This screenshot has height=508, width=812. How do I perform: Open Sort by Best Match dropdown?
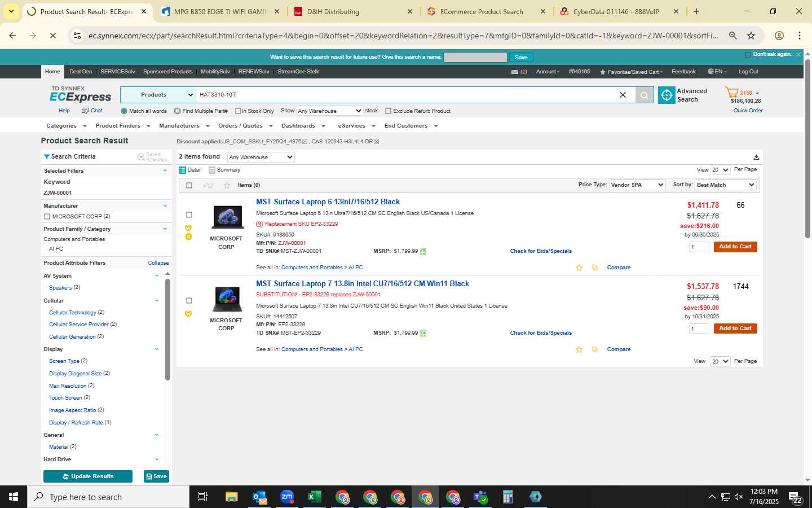(x=725, y=185)
